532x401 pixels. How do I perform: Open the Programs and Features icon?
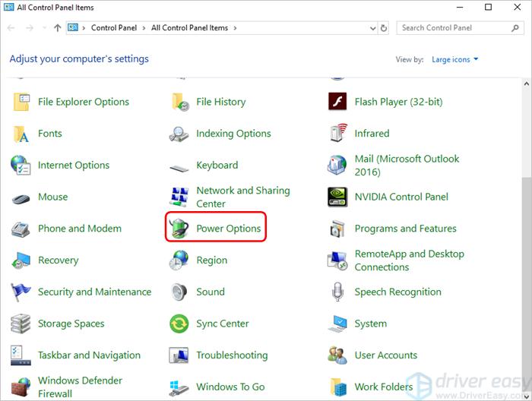click(337, 229)
